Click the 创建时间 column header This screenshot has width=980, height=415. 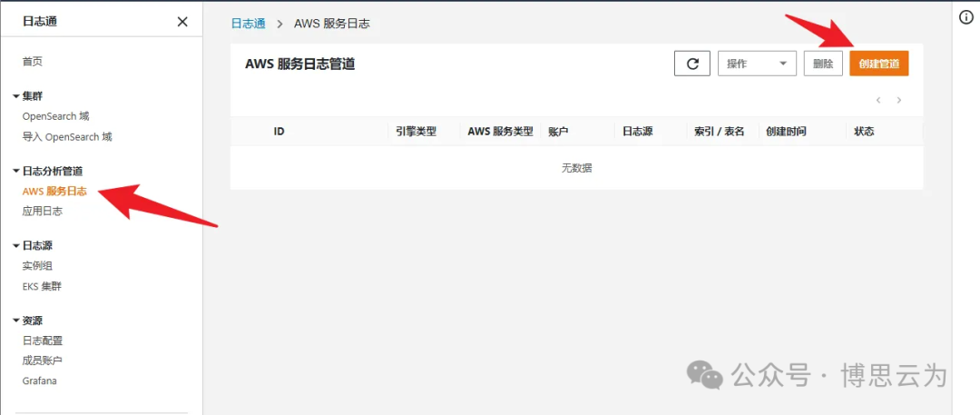coord(786,132)
